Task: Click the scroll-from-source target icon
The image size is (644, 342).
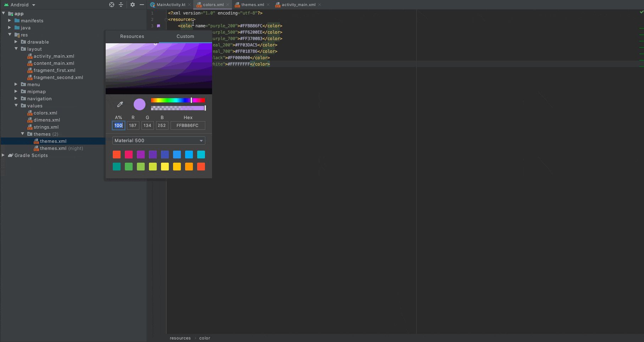Action: pos(112,5)
